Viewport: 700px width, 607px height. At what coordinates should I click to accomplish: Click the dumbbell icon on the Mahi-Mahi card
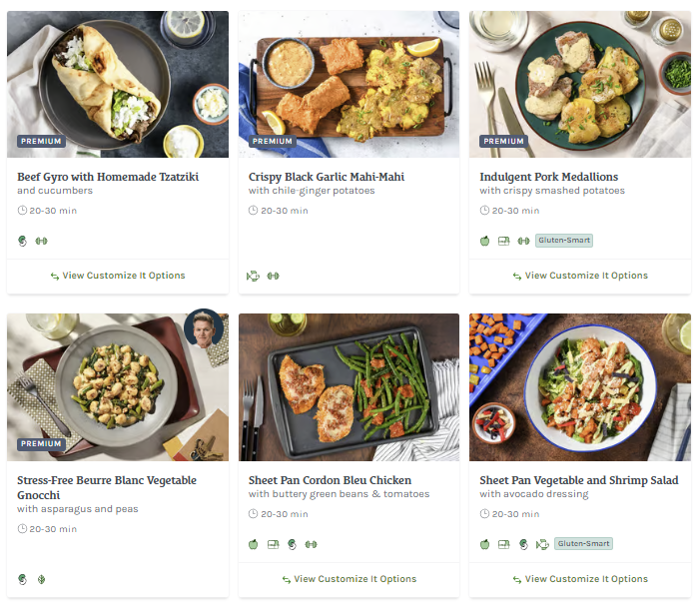click(273, 276)
